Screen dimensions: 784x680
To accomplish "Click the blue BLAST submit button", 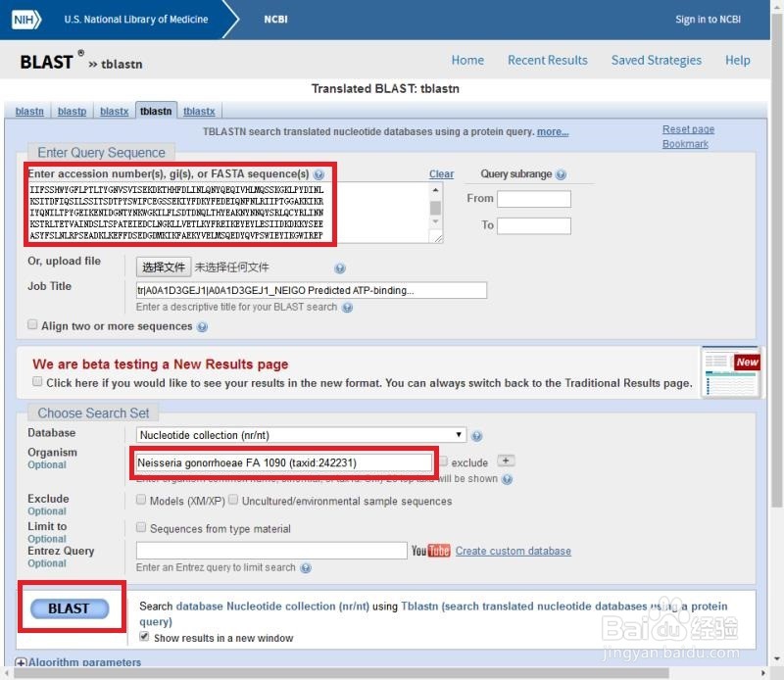I will (x=70, y=608).
